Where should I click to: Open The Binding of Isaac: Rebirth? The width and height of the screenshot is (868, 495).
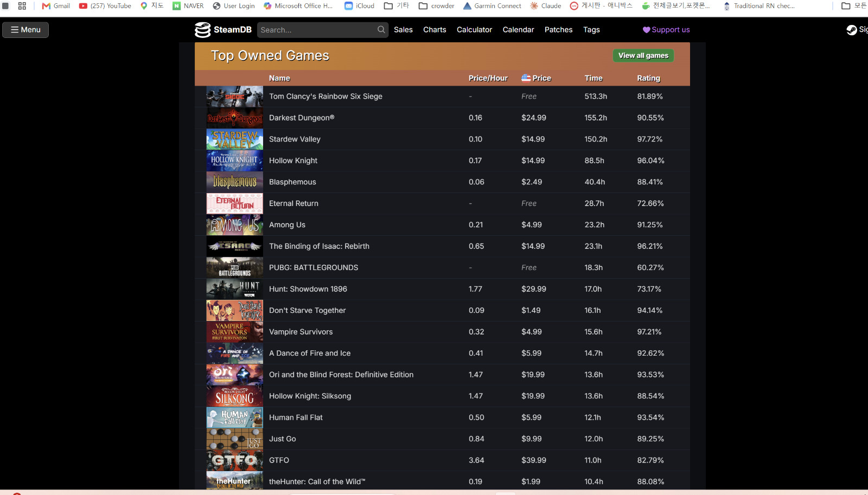(319, 246)
